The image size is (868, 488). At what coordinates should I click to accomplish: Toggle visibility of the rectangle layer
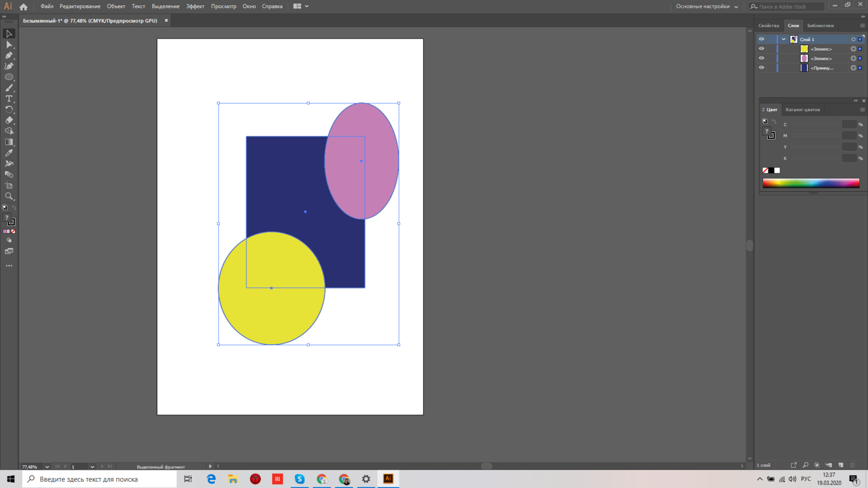point(762,68)
